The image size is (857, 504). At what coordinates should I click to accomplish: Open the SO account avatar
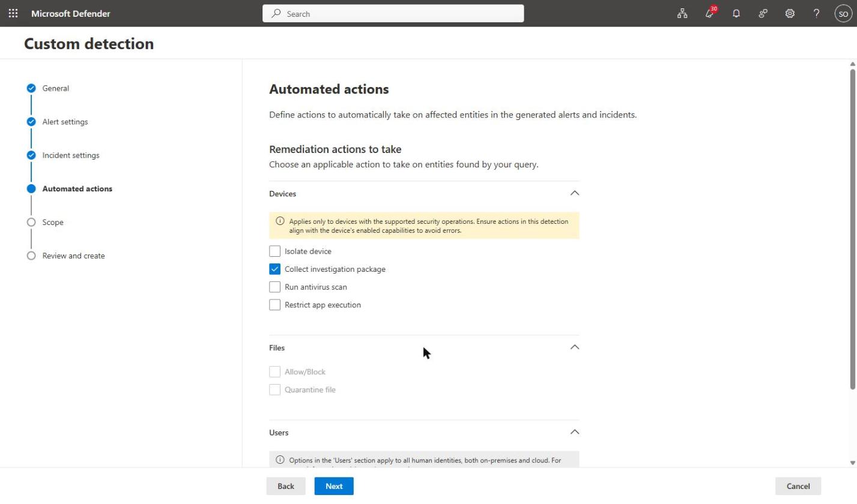843,13
